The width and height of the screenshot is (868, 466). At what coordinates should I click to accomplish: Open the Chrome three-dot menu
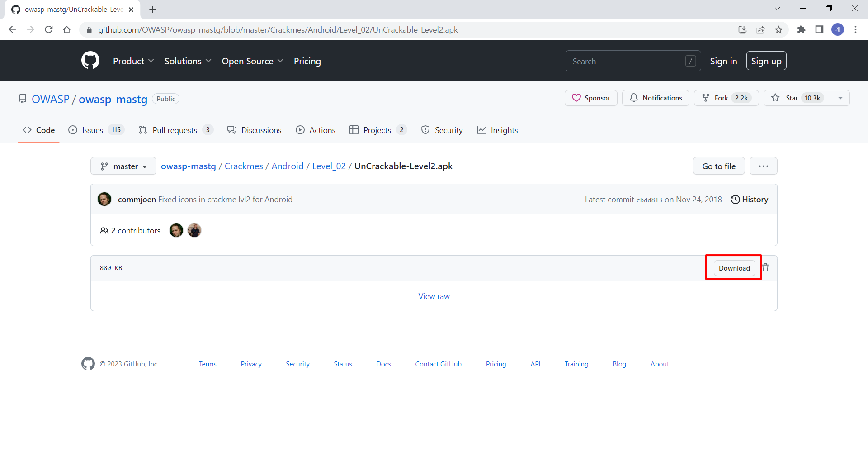click(855, 29)
